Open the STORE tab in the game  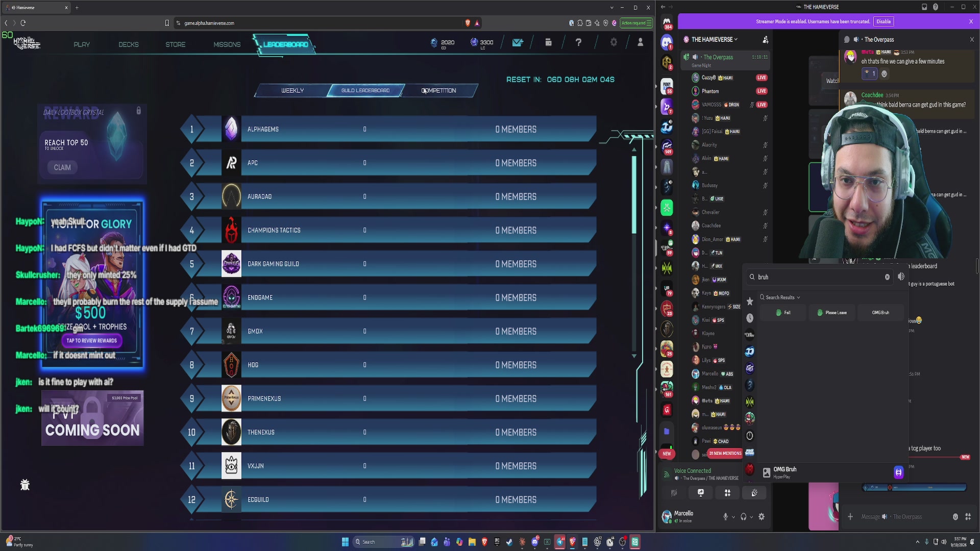coord(176,44)
